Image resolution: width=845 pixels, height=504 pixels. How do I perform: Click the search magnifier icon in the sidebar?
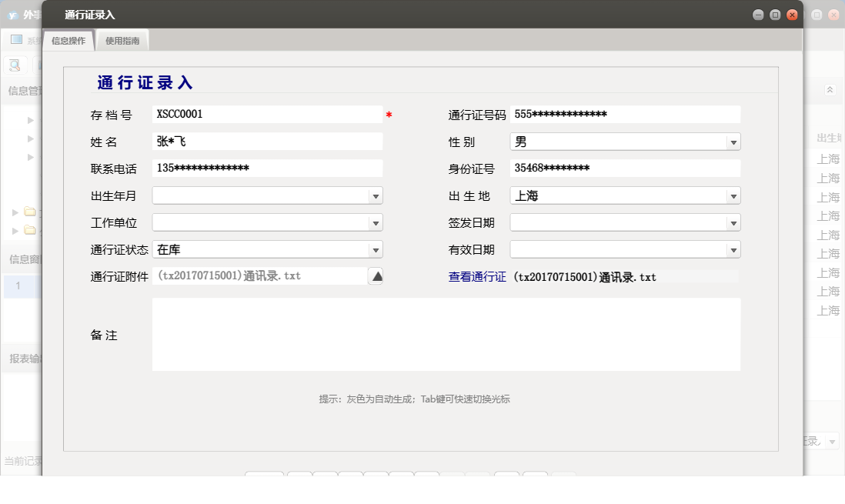(x=14, y=65)
